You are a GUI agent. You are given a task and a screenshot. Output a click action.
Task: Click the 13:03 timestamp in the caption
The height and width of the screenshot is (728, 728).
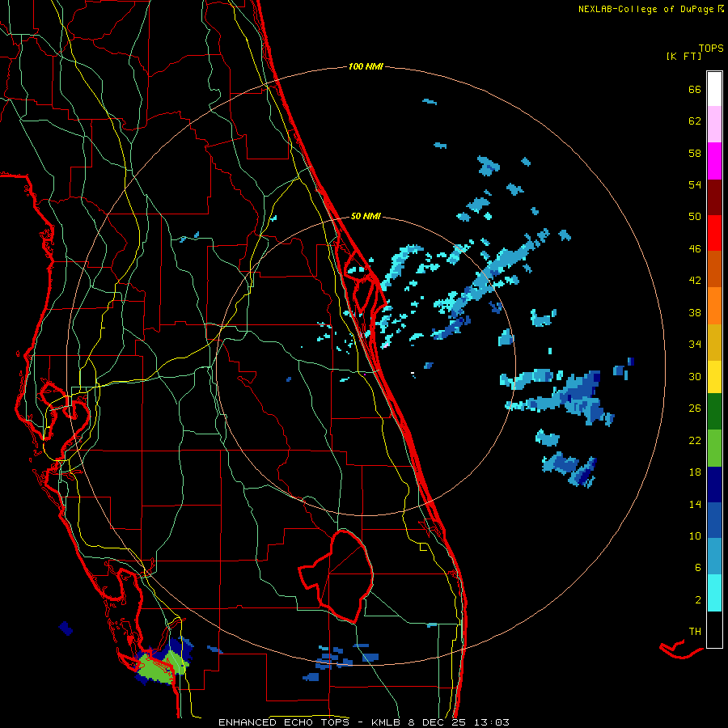pyautogui.click(x=491, y=722)
